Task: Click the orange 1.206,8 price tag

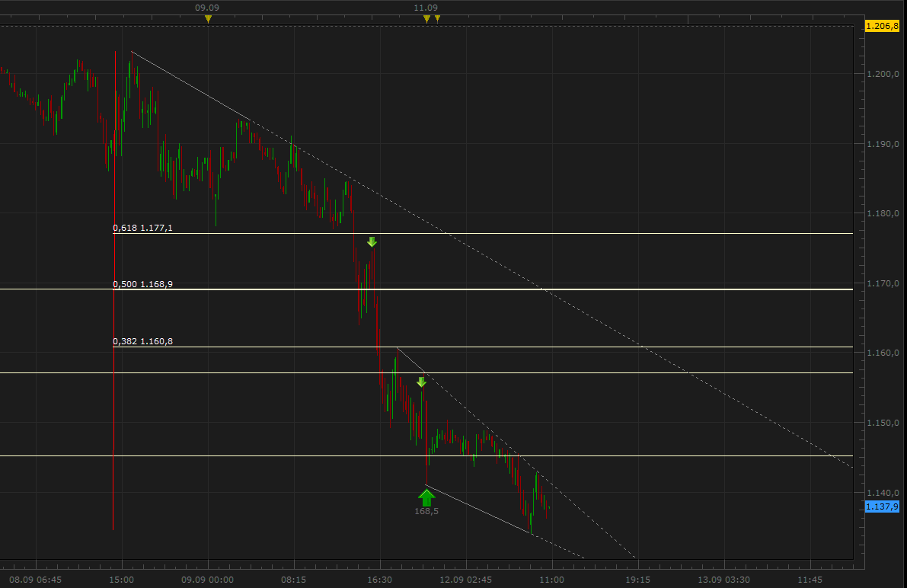Action: pyautogui.click(x=883, y=26)
